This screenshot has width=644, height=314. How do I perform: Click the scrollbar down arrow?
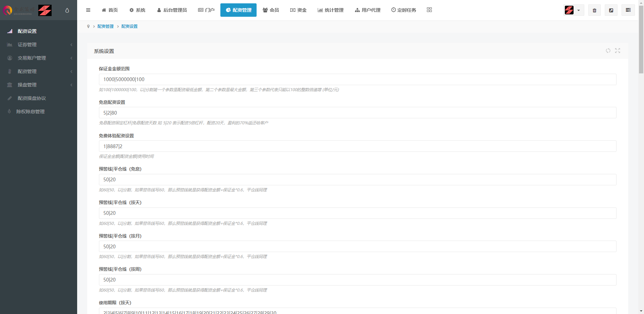pyautogui.click(x=641, y=311)
